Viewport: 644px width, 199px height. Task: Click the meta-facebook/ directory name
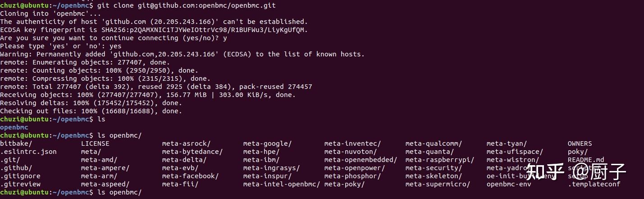(191, 176)
